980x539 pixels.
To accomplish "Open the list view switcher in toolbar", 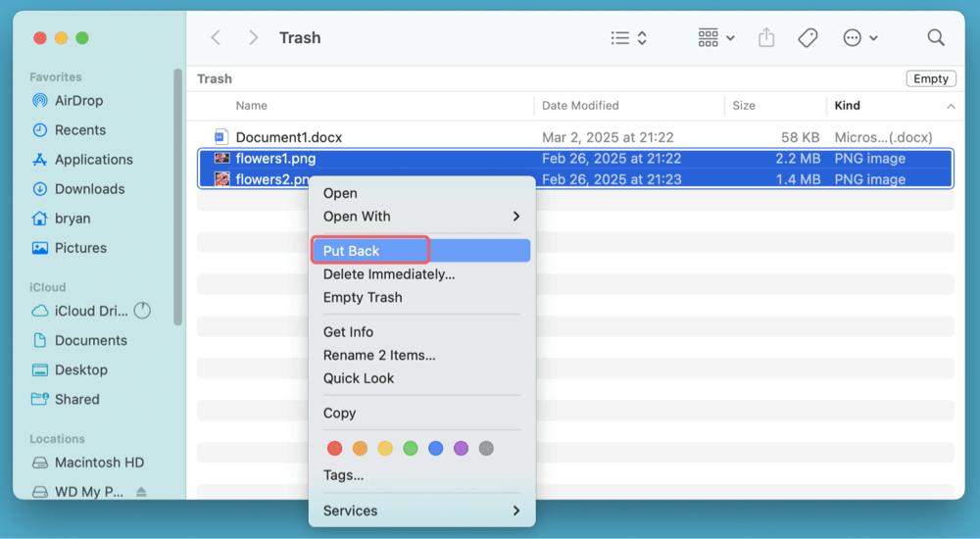I will click(x=628, y=38).
